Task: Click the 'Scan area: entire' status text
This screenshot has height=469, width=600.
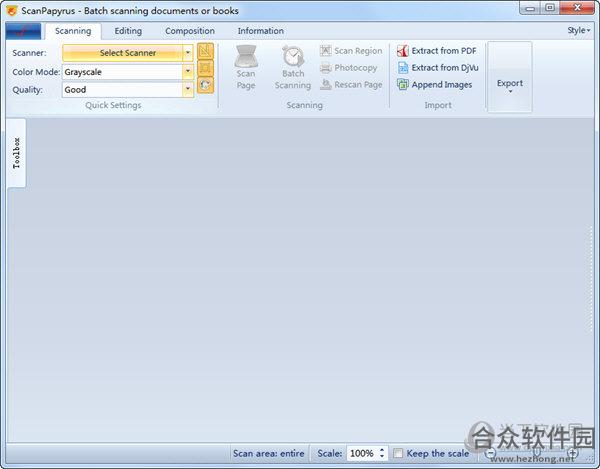Action: point(269,453)
